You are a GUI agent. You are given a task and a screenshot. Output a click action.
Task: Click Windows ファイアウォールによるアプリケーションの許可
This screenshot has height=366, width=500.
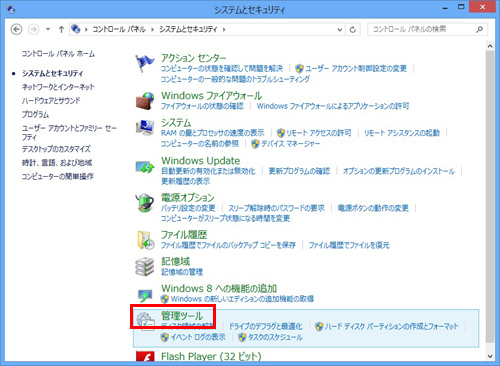[x=333, y=106]
